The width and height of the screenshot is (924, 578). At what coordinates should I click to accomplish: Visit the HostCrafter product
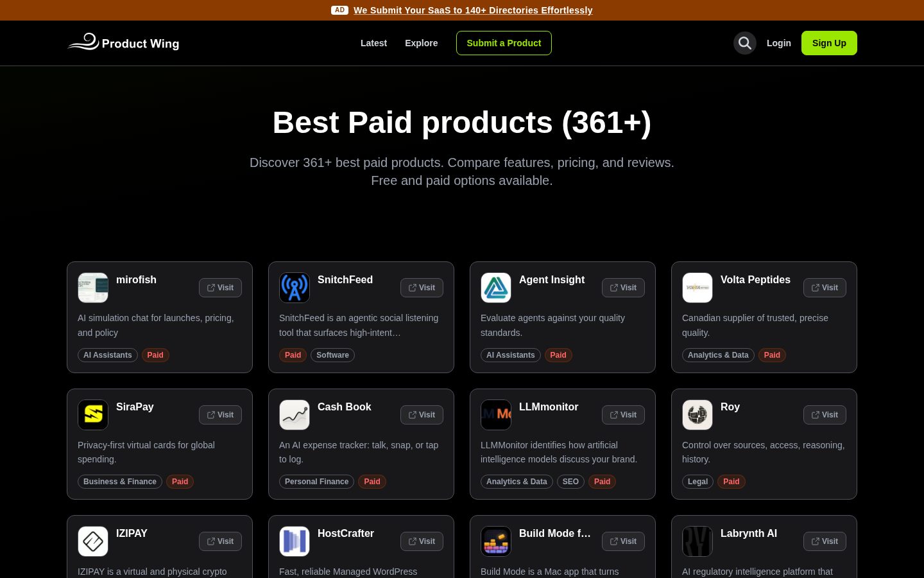pos(422,541)
